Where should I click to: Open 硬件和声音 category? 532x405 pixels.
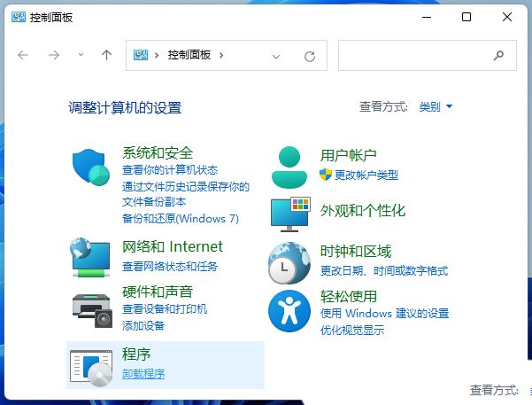[x=158, y=292]
